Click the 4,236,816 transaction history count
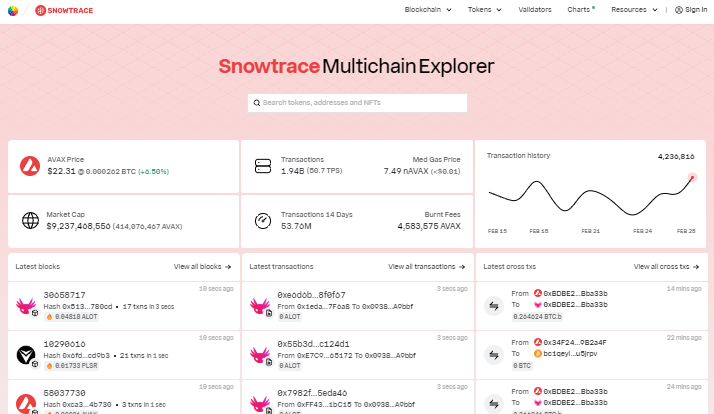This screenshot has height=414, width=714. pyautogui.click(x=676, y=157)
